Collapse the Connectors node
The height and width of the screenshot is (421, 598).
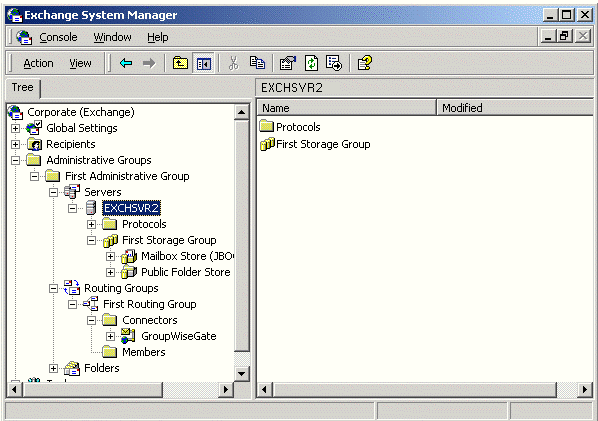point(92,321)
